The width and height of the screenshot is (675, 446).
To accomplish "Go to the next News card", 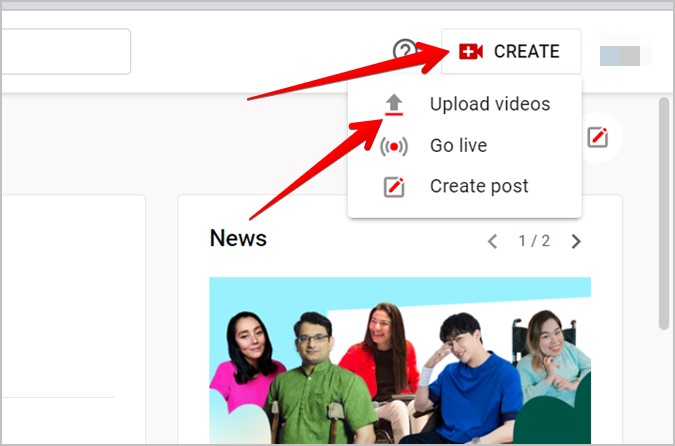I will (x=576, y=242).
